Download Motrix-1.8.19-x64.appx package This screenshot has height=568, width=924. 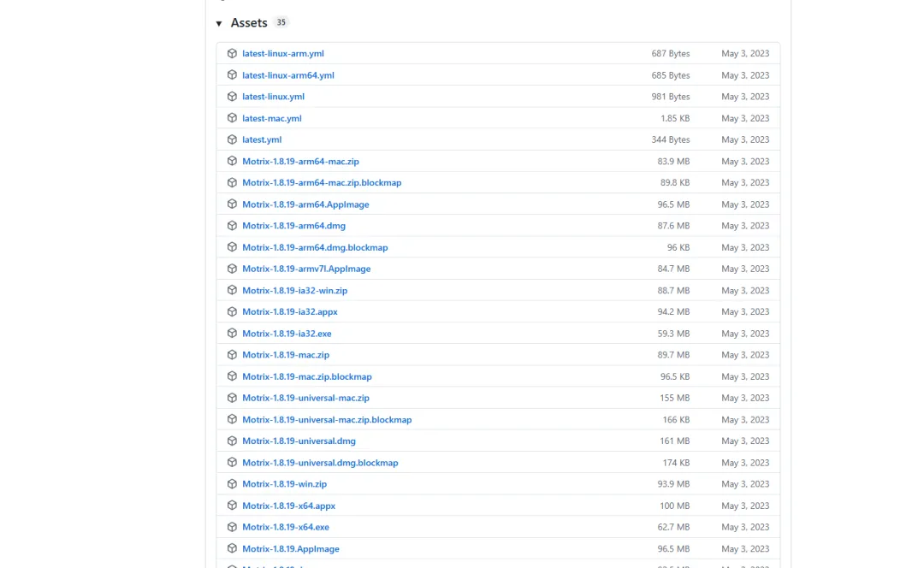pyautogui.click(x=288, y=506)
